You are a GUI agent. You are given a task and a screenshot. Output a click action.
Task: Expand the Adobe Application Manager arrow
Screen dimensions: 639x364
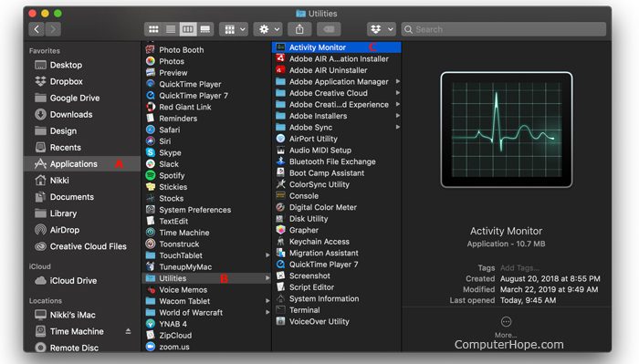398,81
